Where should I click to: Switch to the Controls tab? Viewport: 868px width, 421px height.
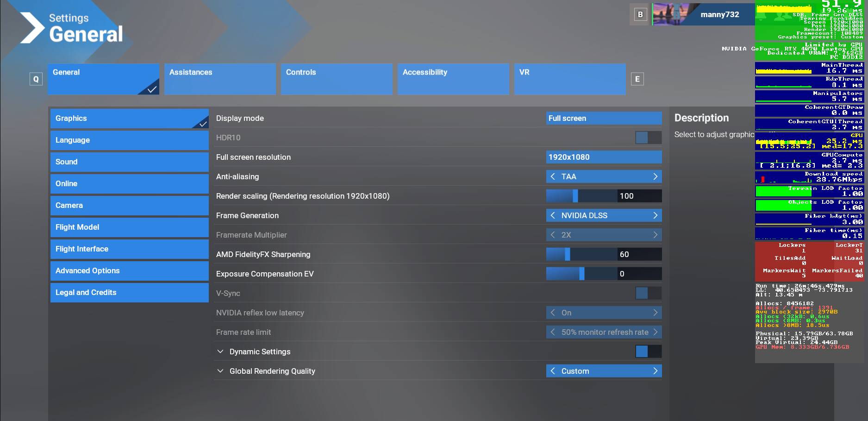coord(337,79)
